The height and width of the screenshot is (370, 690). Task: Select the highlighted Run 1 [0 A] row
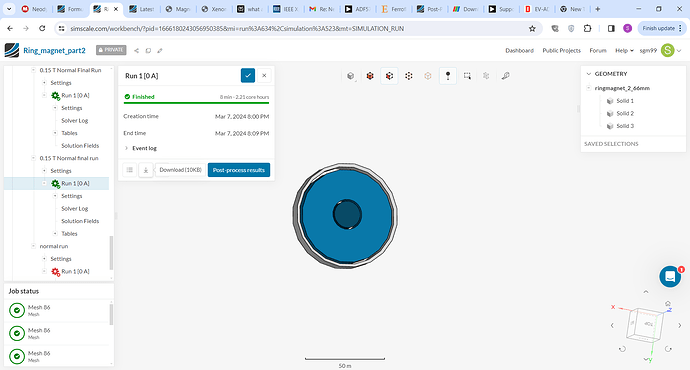[56, 183]
